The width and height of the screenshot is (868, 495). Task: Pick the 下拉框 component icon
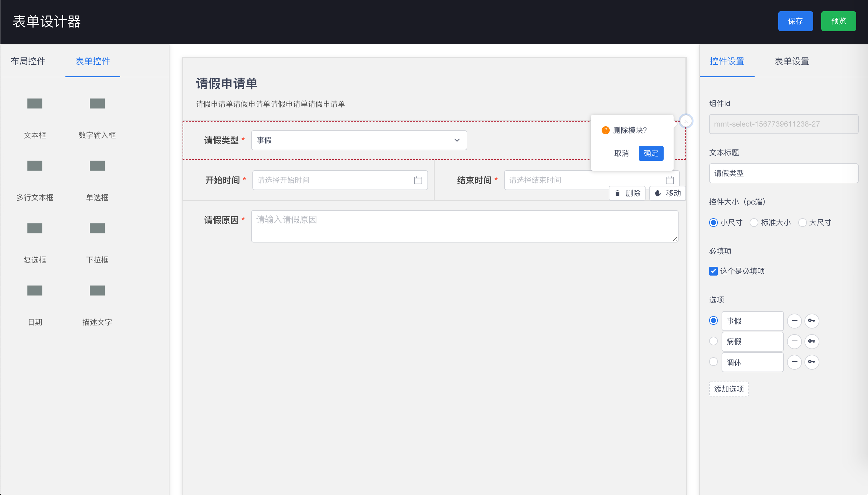pos(97,228)
